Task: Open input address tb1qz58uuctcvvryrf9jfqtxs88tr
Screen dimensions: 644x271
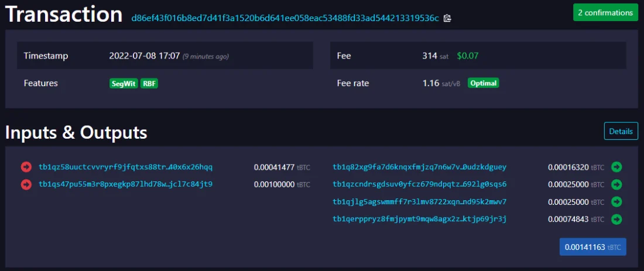Action: click(x=125, y=167)
